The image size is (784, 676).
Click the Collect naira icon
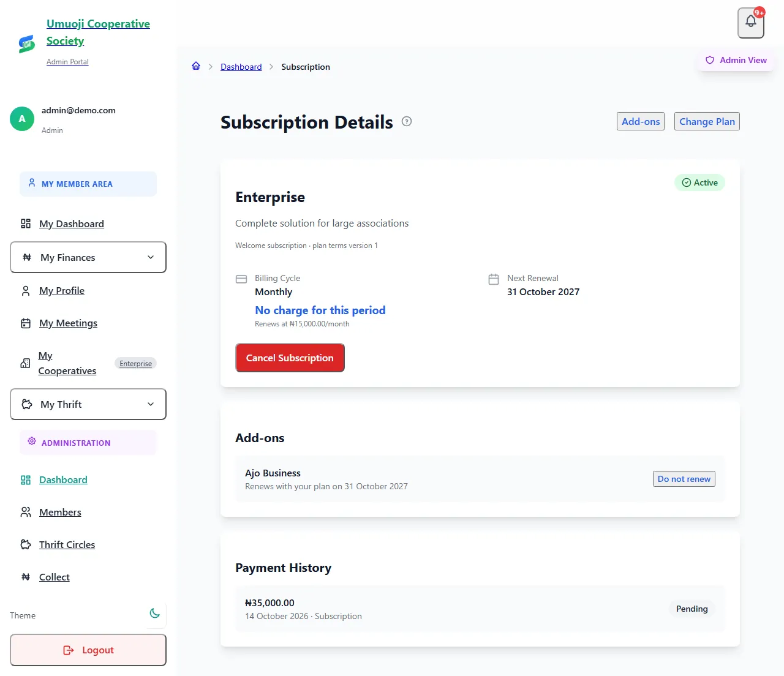point(26,577)
